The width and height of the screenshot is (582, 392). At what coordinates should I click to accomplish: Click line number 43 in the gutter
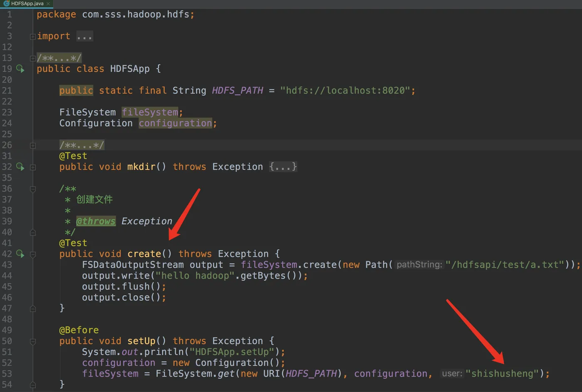[7, 265]
